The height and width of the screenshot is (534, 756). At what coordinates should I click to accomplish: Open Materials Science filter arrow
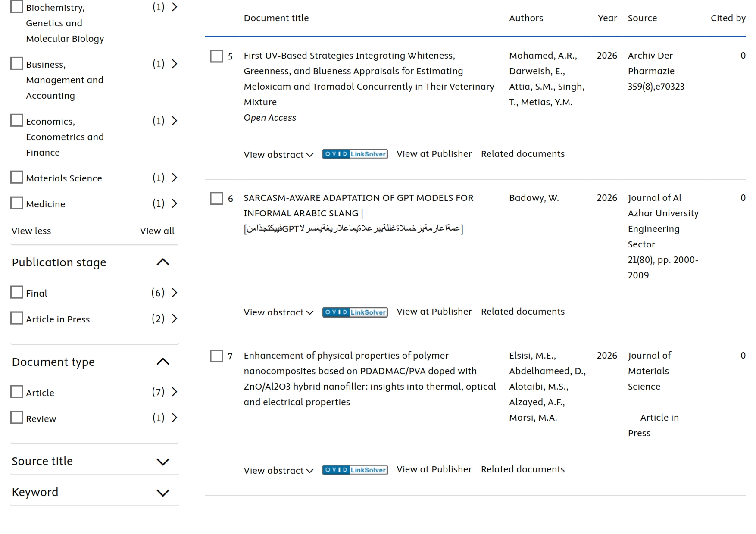click(x=175, y=178)
